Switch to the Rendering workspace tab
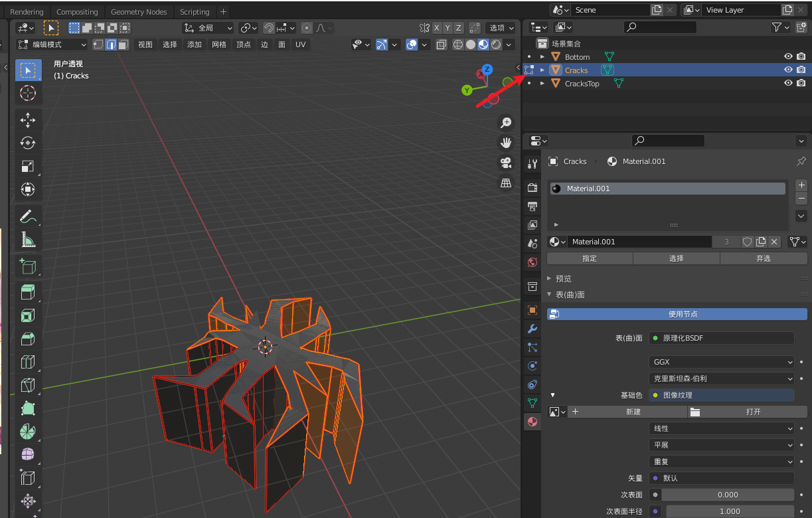This screenshot has width=812, height=518. [27, 12]
